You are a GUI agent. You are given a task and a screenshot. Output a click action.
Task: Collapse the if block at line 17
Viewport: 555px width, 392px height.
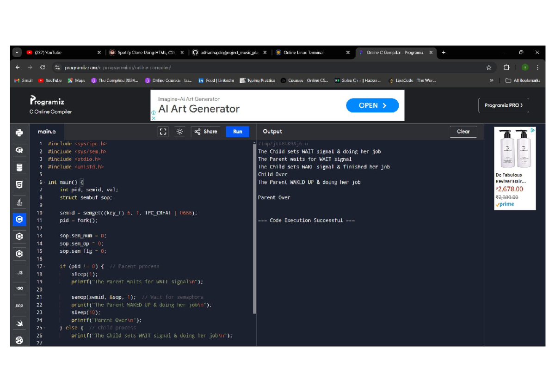coord(44,267)
